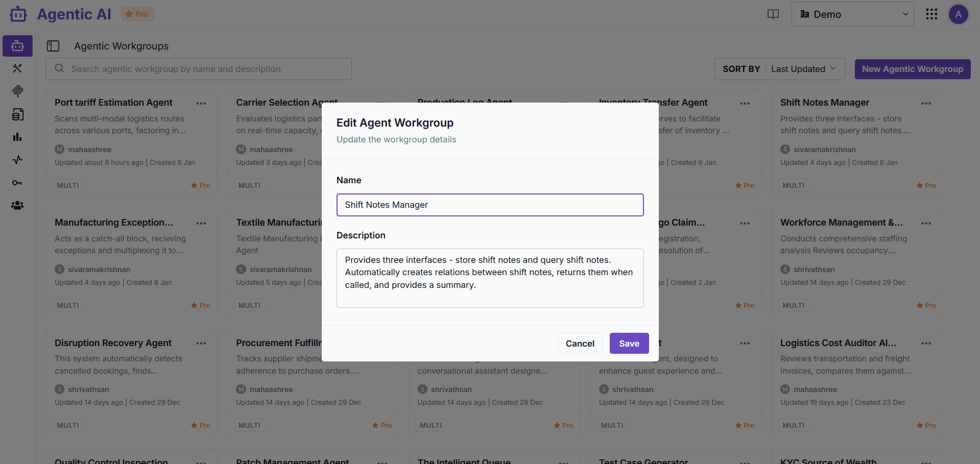The width and height of the screenshot is (980, 464).
Task: Open options menu on Port tariff Estimation Agent
Action: [201, 103]
